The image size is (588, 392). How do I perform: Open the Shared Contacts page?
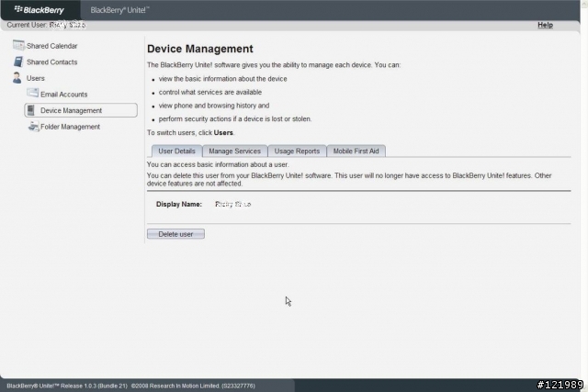point(51,62)
